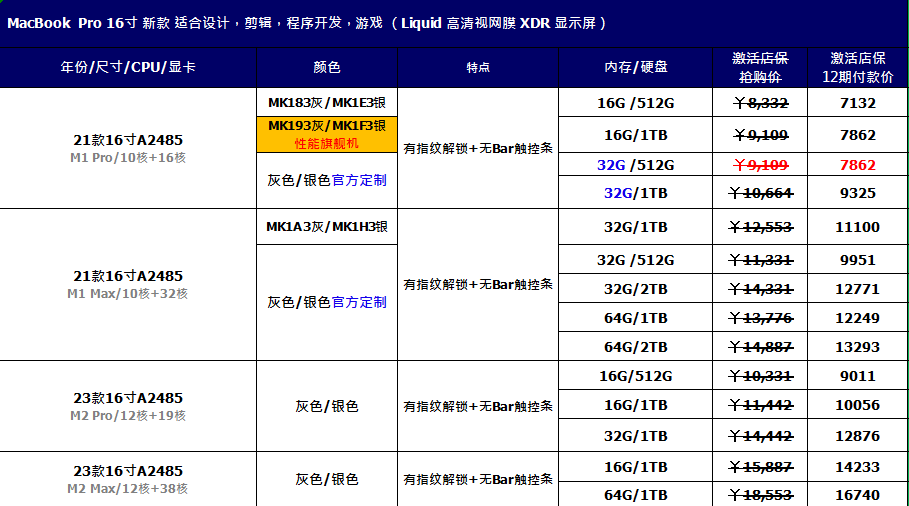Select the 32G/1TB cell beside ¥12,553

[x=635, y=227]
